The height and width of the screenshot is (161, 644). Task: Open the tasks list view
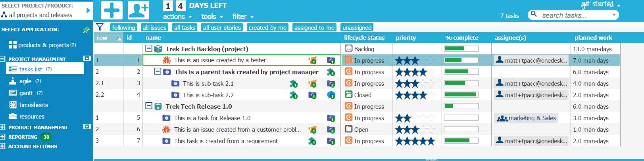(x=45, y=69)
